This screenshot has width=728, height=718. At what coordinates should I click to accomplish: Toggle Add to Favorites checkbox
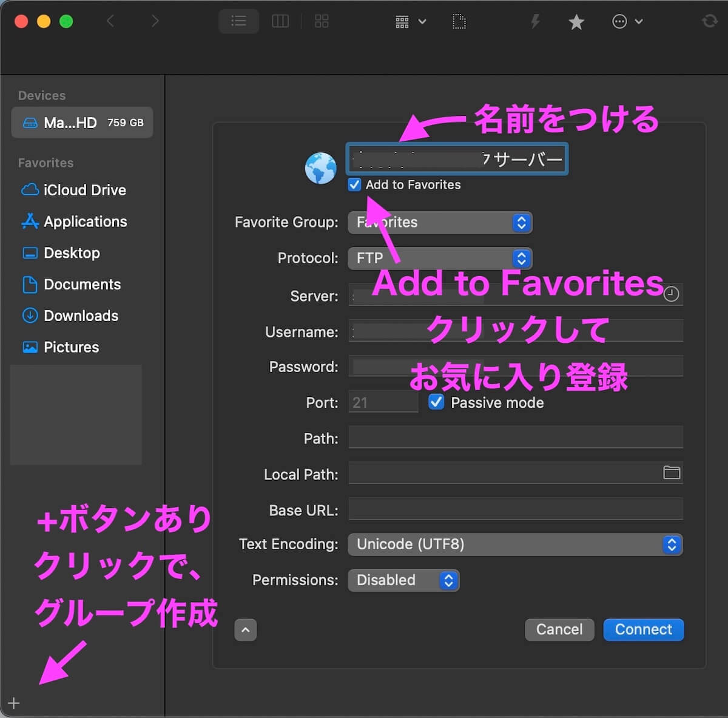354,185
